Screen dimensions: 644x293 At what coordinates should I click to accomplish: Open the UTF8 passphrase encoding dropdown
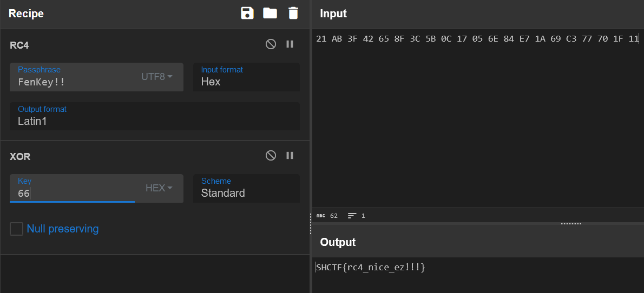coord(157,76)
